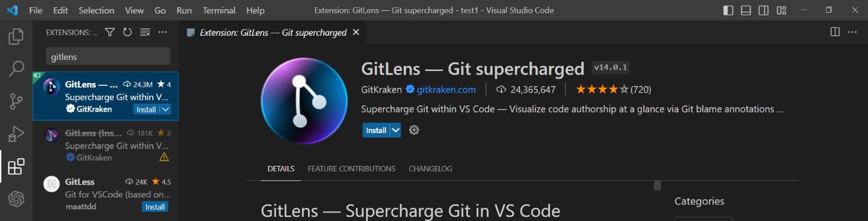
Task: Toggle the primary side bar layout icon
Action: [729, 10]
